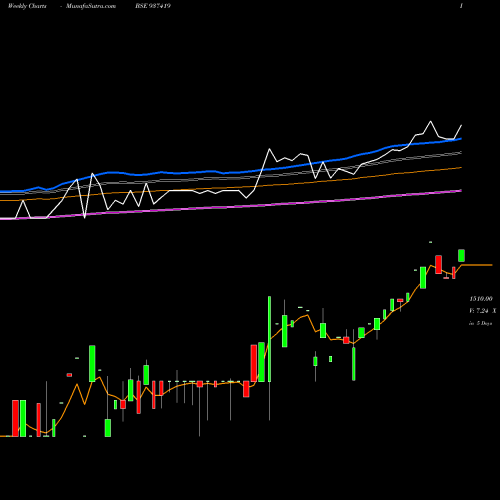Image resolution: width=500 pixels, height=500 pixels.
Task: Click the 'Weekly Charts' title text
Action: [x=27, y=6]
